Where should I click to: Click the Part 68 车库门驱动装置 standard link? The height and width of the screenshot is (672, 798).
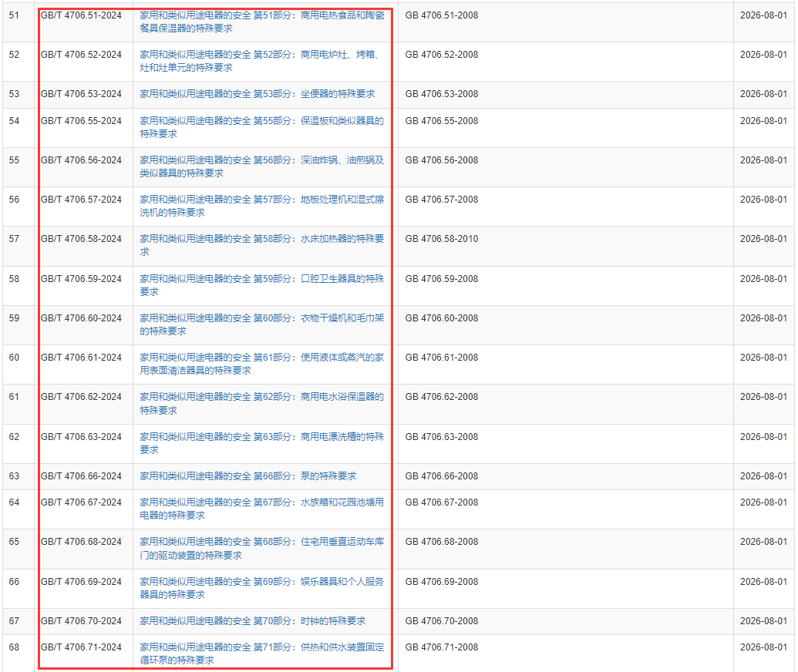261,542
